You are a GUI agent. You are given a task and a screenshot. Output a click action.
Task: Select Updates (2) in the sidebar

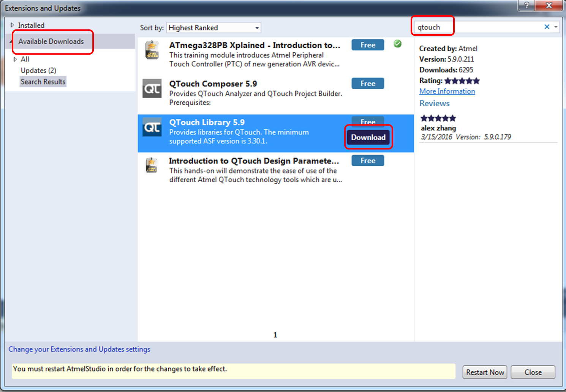(x=38, y=71)
